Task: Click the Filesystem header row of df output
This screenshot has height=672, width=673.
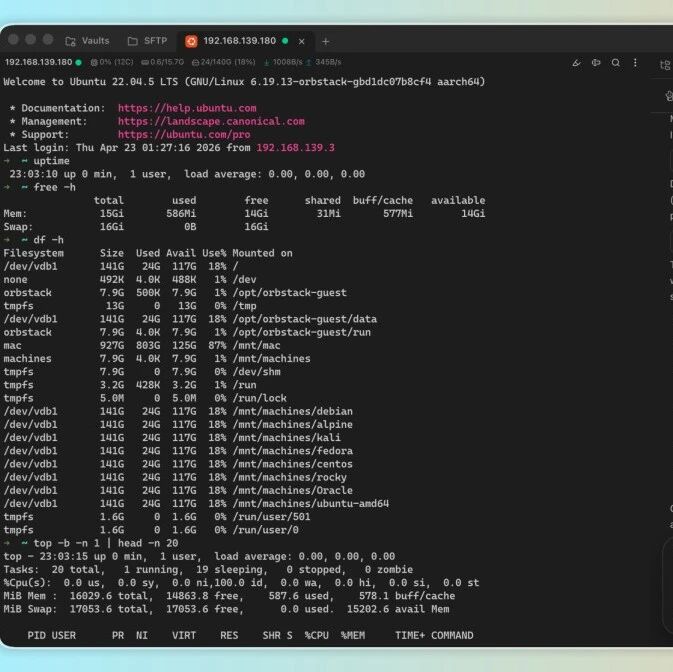Action: tap(148, 253)
